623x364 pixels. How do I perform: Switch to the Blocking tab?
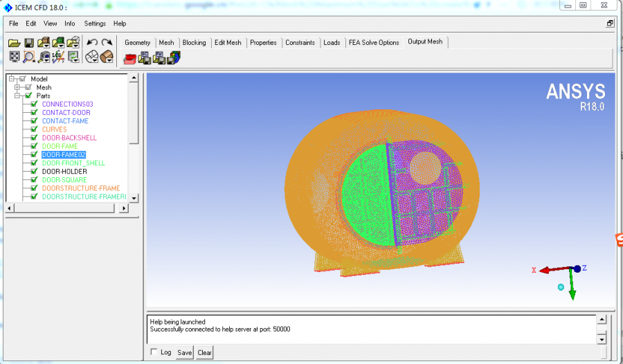coord(194,42)
